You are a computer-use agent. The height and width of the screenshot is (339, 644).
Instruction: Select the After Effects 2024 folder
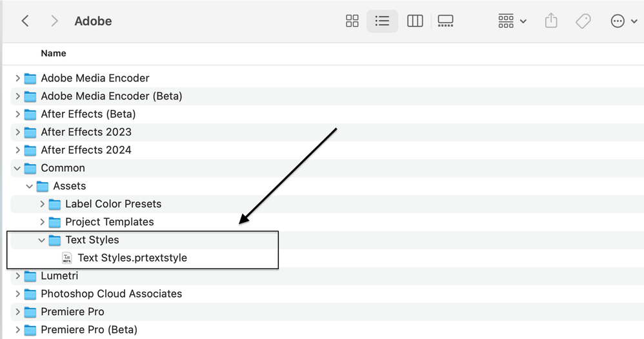(x=86, y=150)
